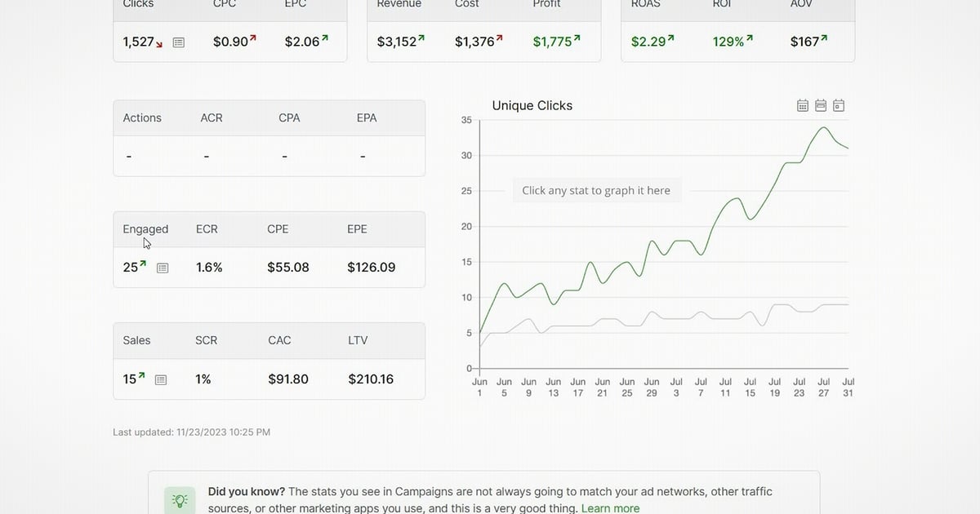980x514 pixels.
Task: Toggle the ROI stat onto the graph
Action: (x=728, y=41)
